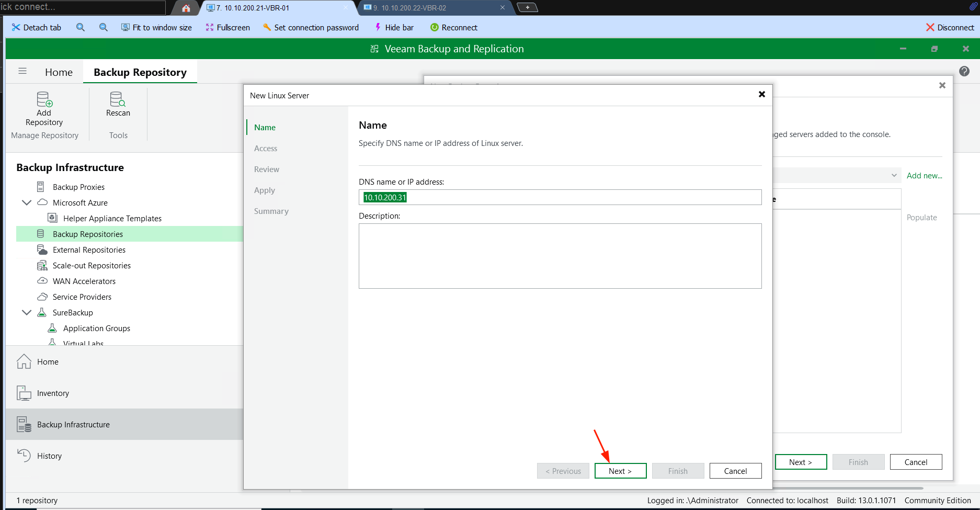
Task: Click the home icon tab in connection bar
Action: pos(186,8)
